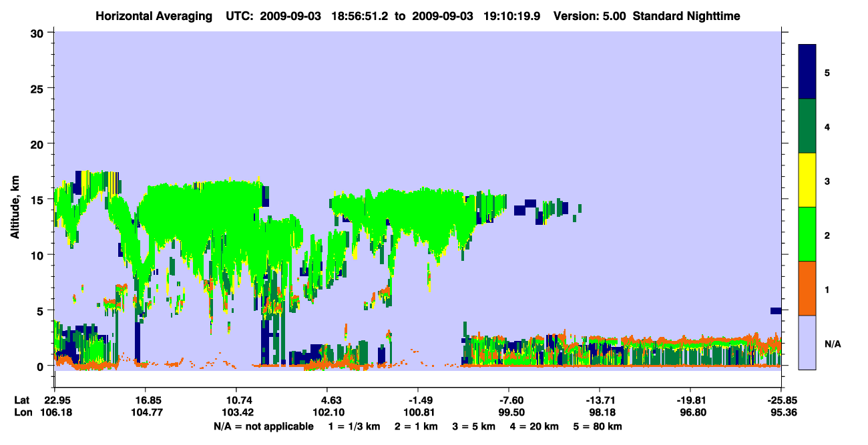Click longitude value 103.42
Image resolution: width=868 pixels, height=445 pixels.
(236, 413)
